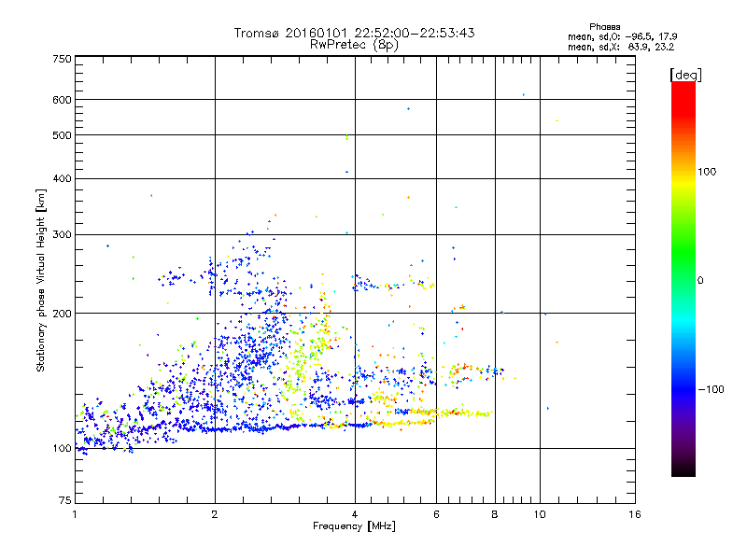Click the 'mean, sd,X: 83.9, 23.2' line
The image size is (747, 560).
621,47
